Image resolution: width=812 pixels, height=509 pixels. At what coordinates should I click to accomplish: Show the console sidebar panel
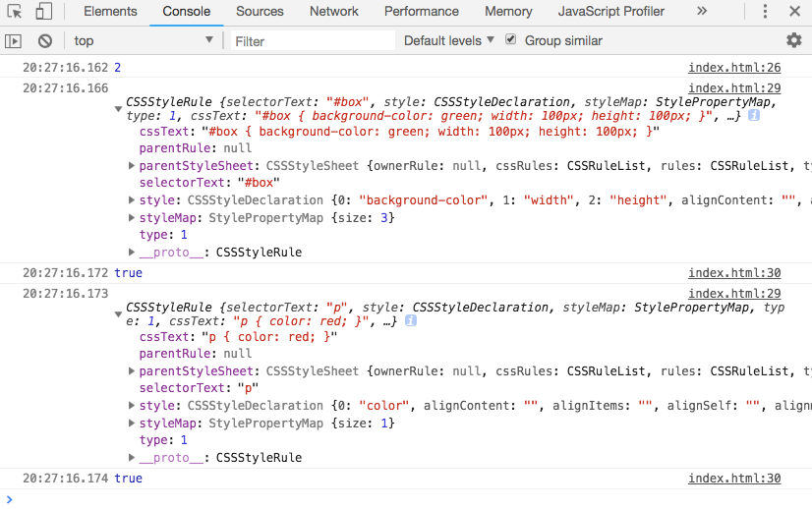13,41
